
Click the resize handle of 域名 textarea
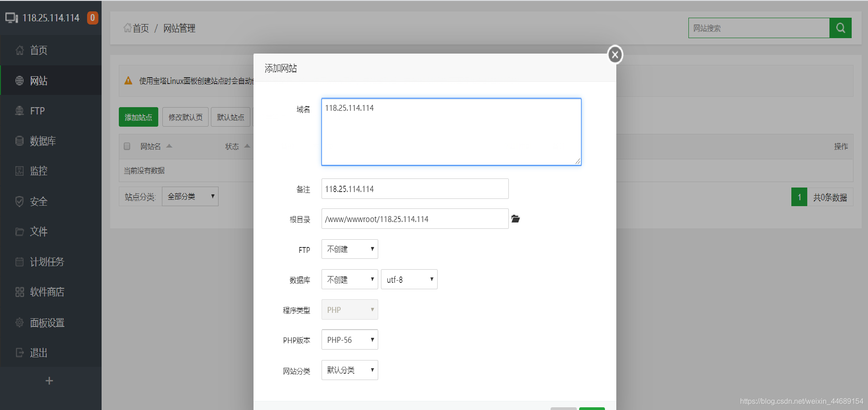[577, 161]
